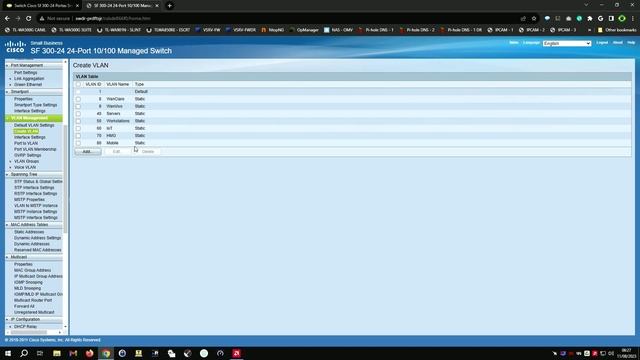This screenshot has width=640, height=360.
Task: Close the first Switch Cisco tab
Action: pyautogui.click(x=77, y=6)
